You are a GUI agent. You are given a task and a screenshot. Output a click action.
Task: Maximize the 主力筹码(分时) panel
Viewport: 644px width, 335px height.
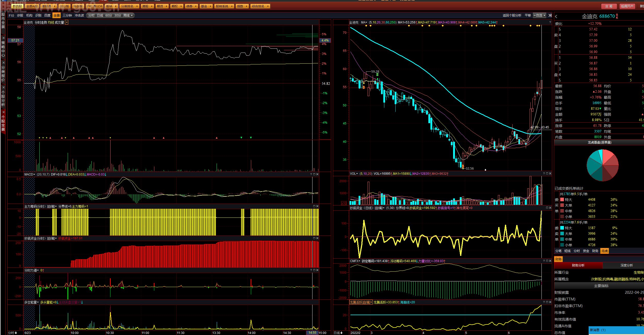[314, 206]
